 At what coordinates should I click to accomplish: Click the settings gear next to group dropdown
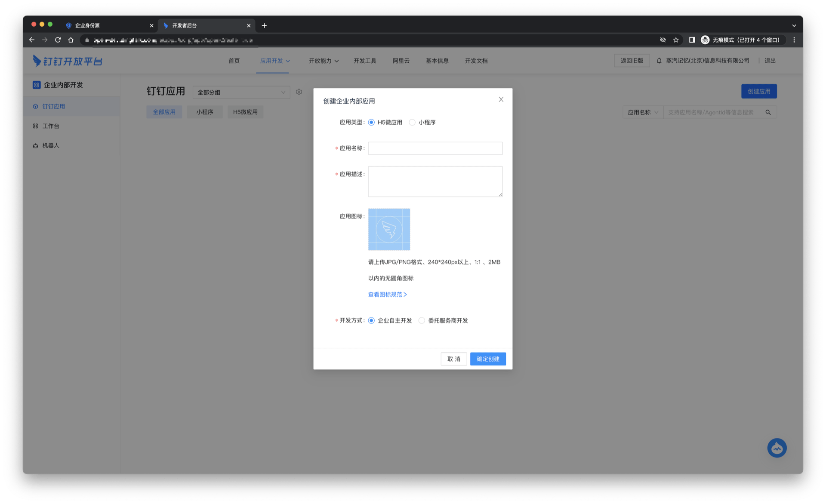[299, 92]
